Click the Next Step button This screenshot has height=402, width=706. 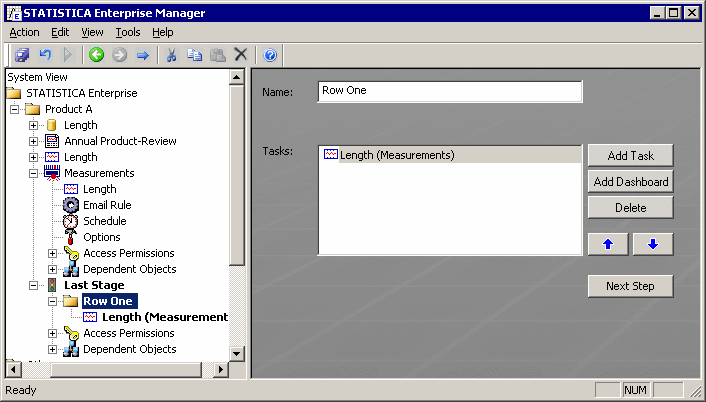pyautogui.click(x=630, y=286)
